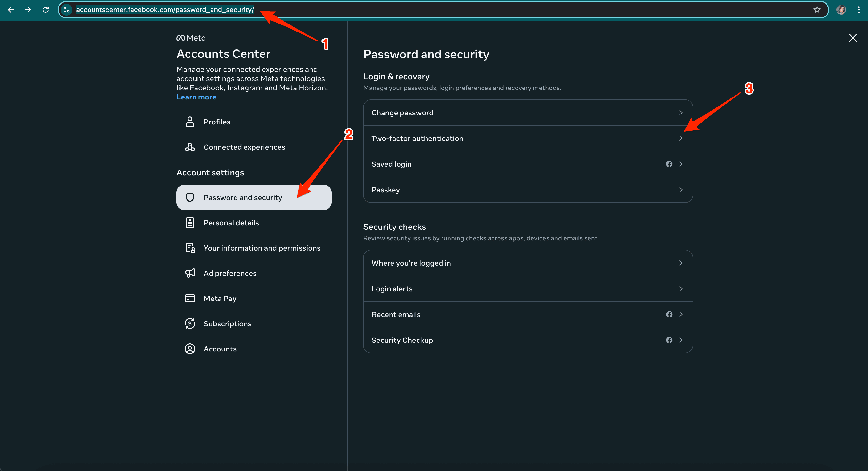868x471 pixels.
Task: Open Your information and permissions section
Action: click(262, 248)
